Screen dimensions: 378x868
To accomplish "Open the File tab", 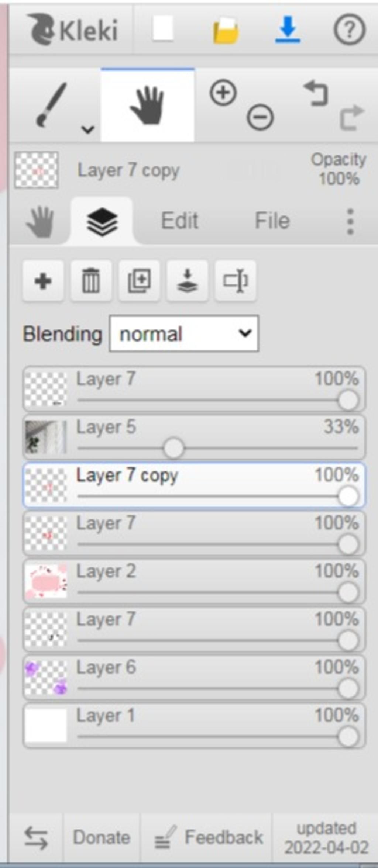I will (272, 221).
